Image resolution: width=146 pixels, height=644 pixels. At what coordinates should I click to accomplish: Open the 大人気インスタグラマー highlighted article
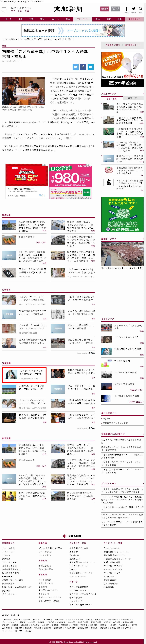point(24,374)
